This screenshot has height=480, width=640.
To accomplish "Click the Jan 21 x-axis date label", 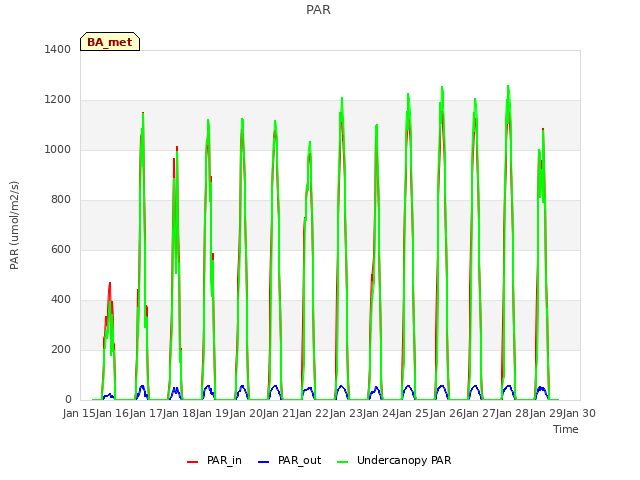I will 279,413.
